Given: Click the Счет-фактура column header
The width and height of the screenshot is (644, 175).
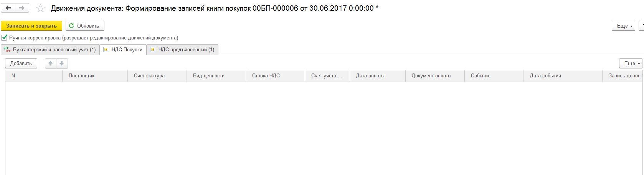Looking at the screenshot, I should tap(149, 76).
